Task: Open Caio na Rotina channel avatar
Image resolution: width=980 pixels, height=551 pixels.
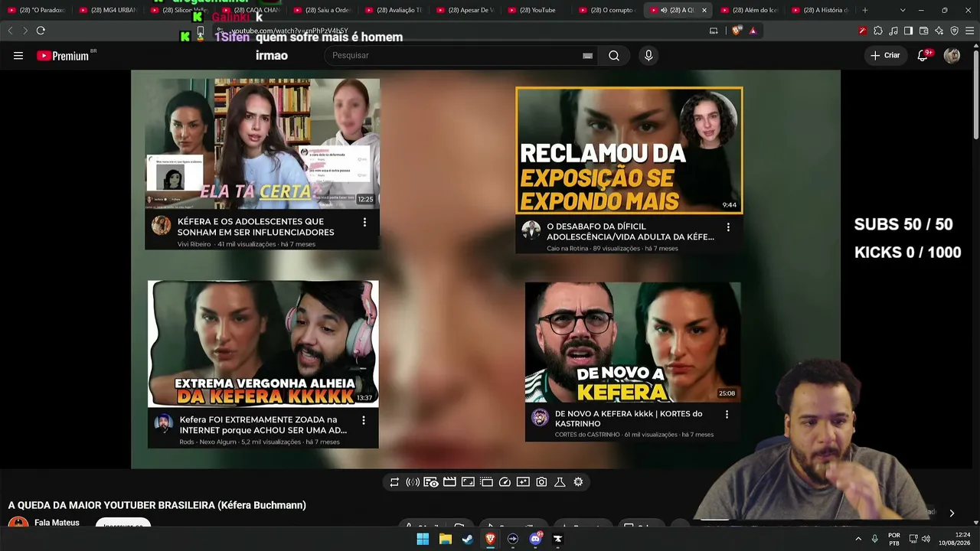Action: [531, 230]
